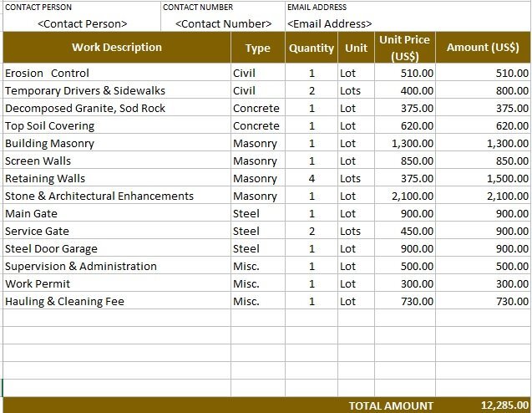Click Type 'Masonry' in Screen Walls row
Viewport: 532px width, 413px height.
point(258,161)
